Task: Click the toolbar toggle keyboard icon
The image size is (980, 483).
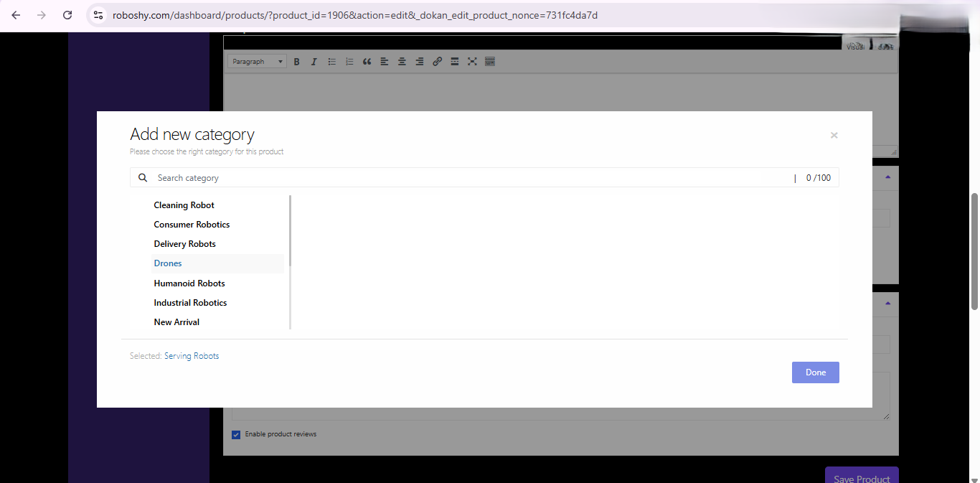Action: tap(490, 62)
